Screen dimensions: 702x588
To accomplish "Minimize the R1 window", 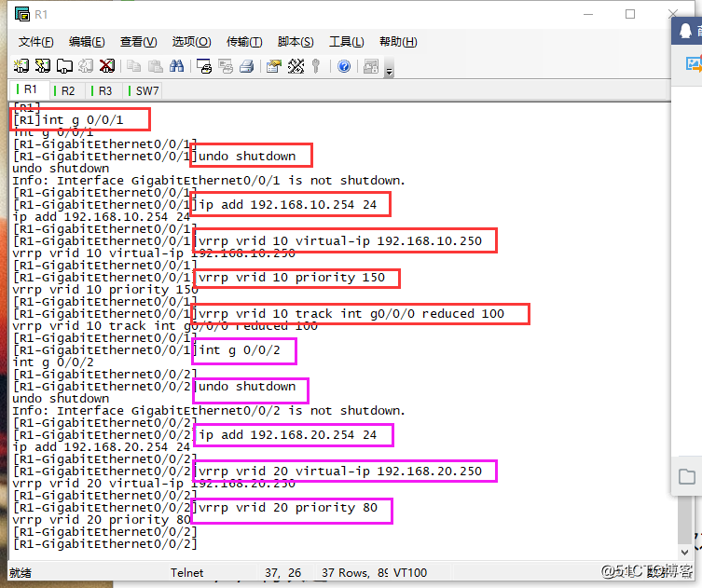I will pos(588,14).
